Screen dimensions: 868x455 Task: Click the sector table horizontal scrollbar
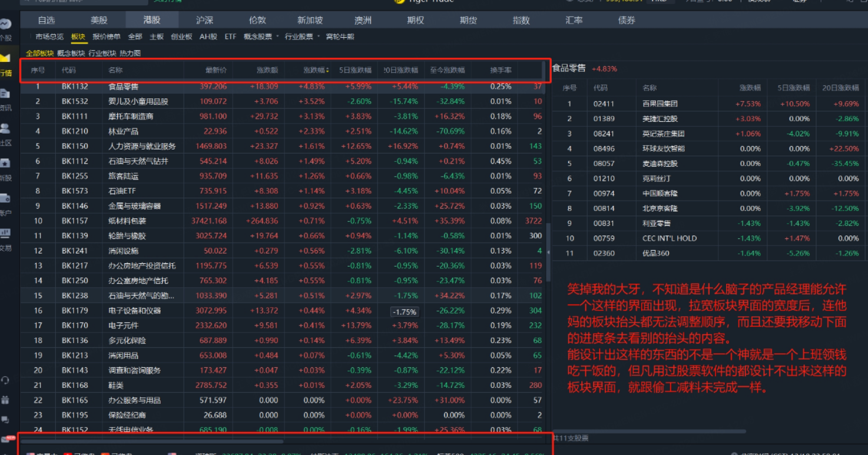(152, 441)
